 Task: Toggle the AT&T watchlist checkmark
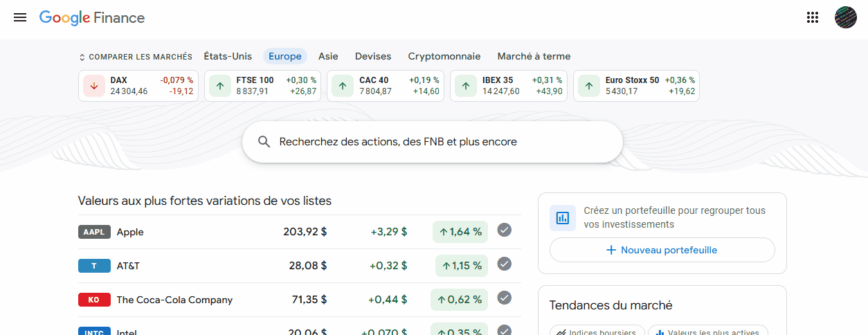505,264
